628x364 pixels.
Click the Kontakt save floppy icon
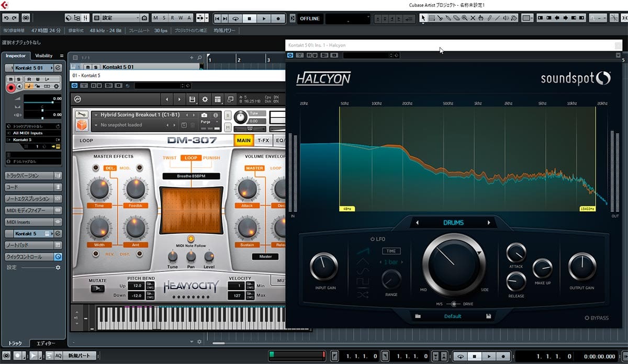(x=193, y=99)
